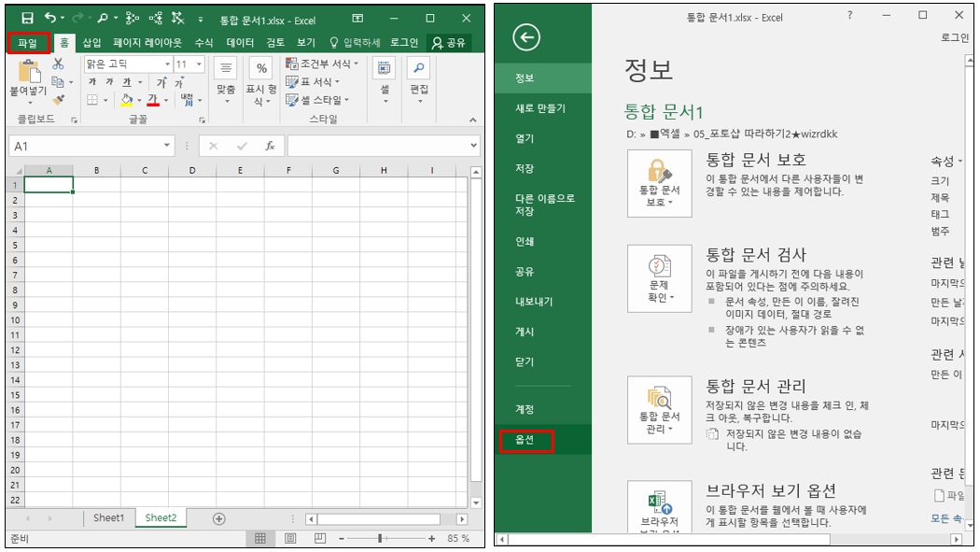
Task: Increase font size with larger 가 icon
Action: point(161,82)
